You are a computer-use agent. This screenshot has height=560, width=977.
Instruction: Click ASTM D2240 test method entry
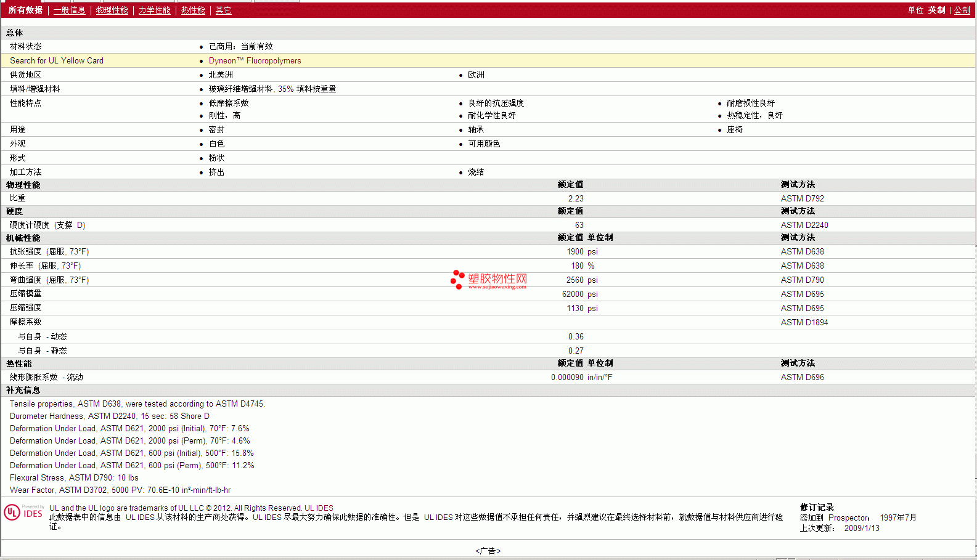pos(804,225)
